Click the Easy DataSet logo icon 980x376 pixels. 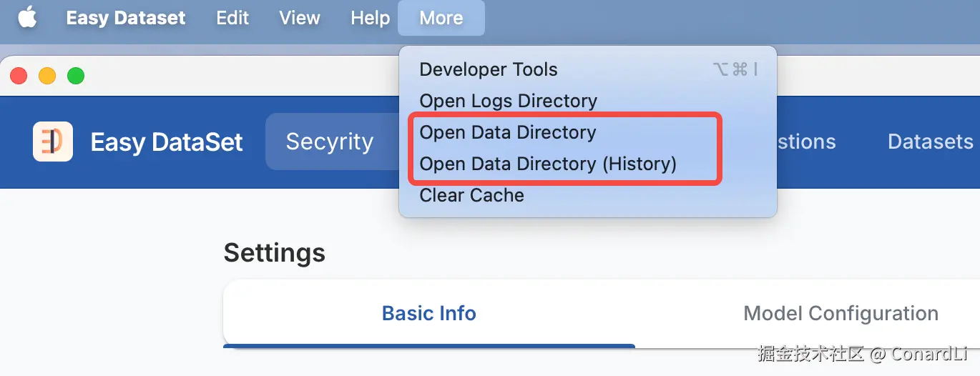coord(53,142)
